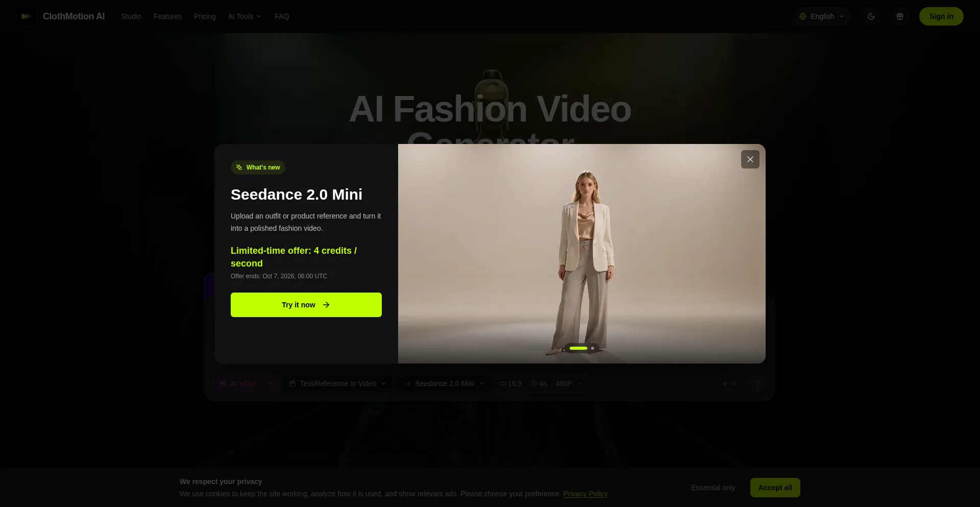The width and height of the screenshot is (980, 507).
Task: Click the globe icon next to English
Action: coord(803,16)
